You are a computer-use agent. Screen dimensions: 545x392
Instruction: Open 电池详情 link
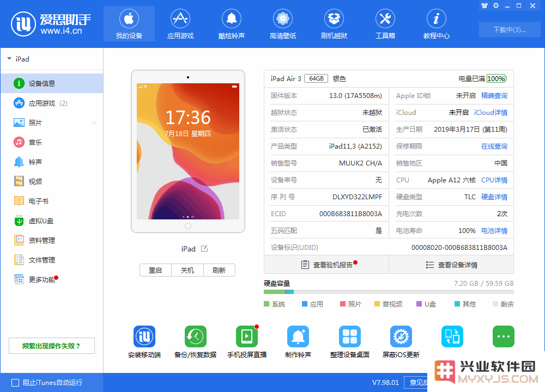coord(494,230)
